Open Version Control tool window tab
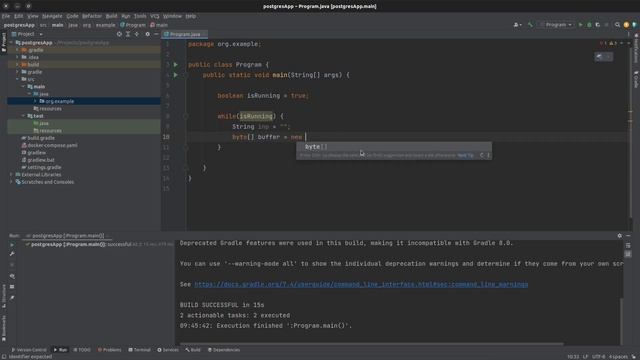640x360 pixels. 29,350
